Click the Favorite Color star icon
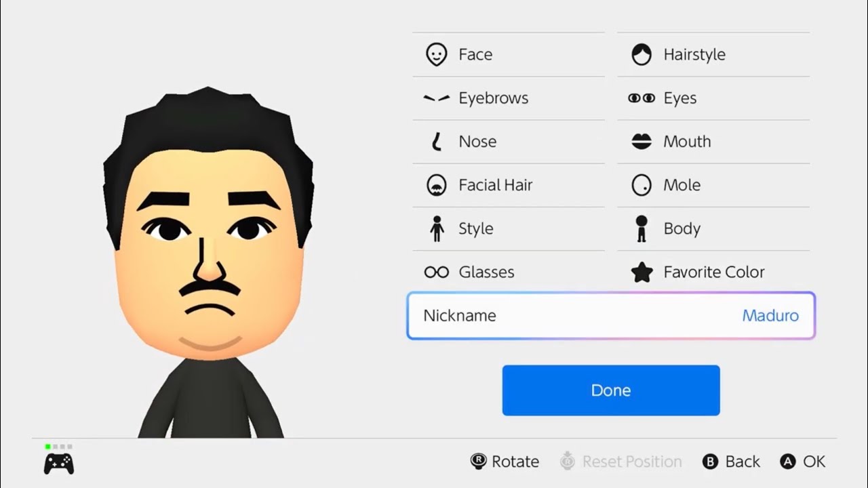The height and width of the screenshot is (488, 868). (x=642, y=272)
